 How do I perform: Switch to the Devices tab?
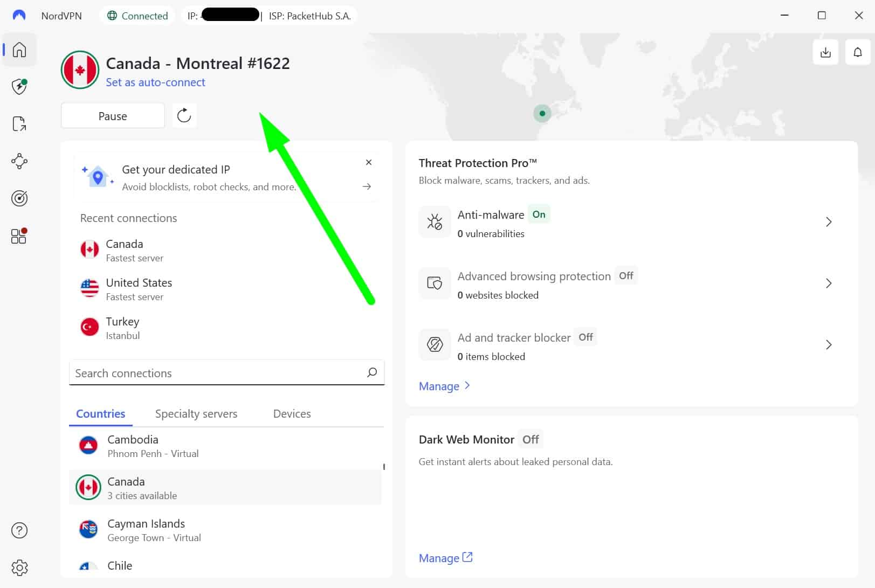[x=292, y=414]
